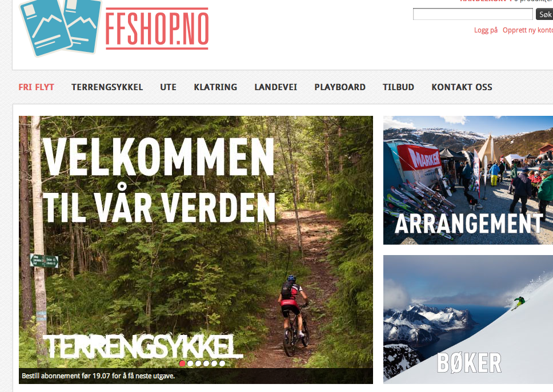
Task: Select the first red slider dot
Action: click(x=182, y=363)
